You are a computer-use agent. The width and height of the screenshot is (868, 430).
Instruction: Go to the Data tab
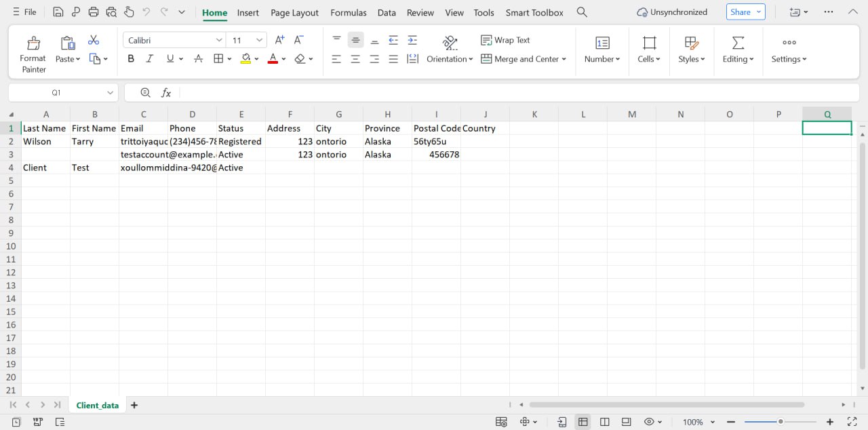[387, 12]
